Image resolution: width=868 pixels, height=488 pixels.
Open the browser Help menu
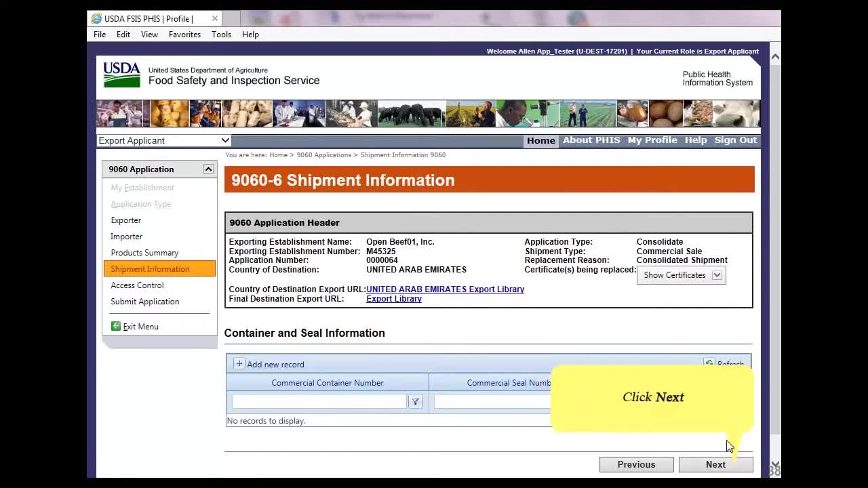(250, 34)
